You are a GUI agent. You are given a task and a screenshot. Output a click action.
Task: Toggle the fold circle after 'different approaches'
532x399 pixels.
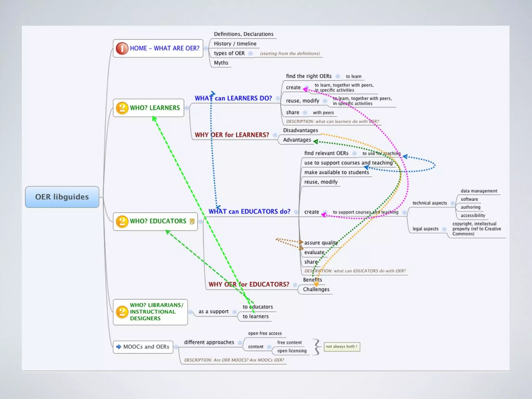240,343
